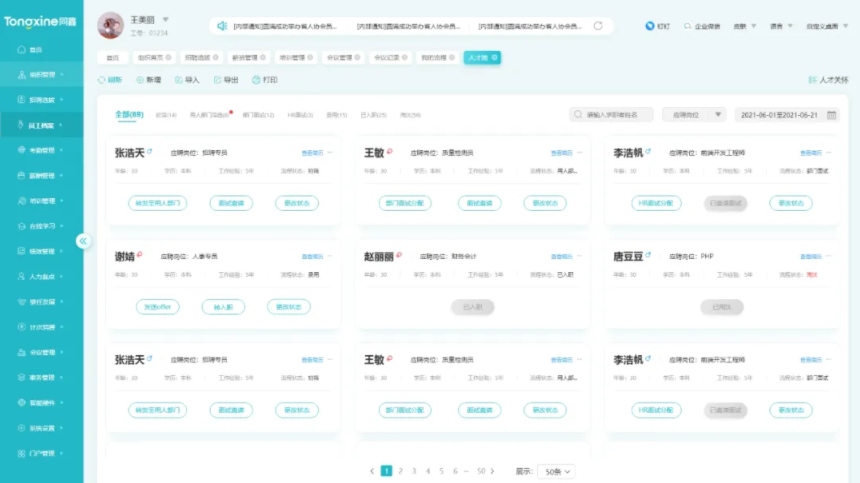Open the 人才关怀 panel at top right
The height and width of the screenshot is (483, 860).
click(827, 79)
